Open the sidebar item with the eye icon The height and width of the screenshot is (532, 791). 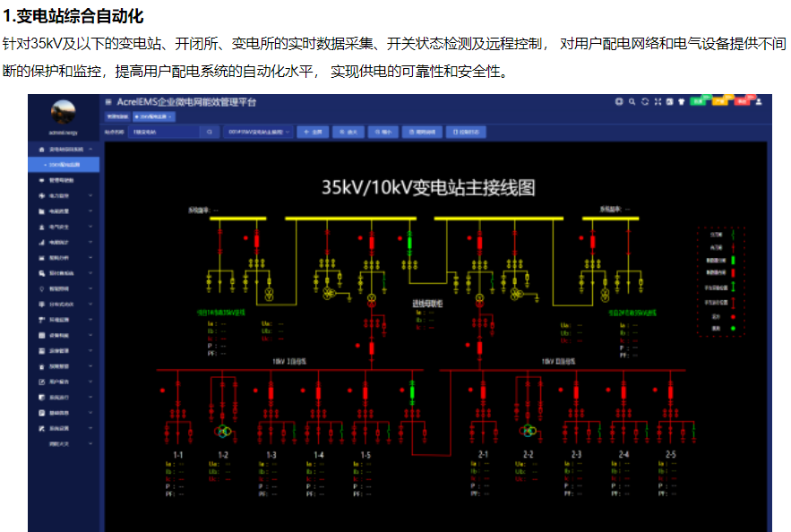[x=64, y=181]
